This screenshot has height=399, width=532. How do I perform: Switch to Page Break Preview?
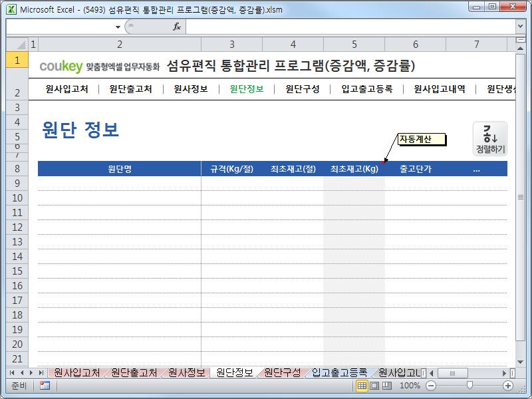(386, 386)
